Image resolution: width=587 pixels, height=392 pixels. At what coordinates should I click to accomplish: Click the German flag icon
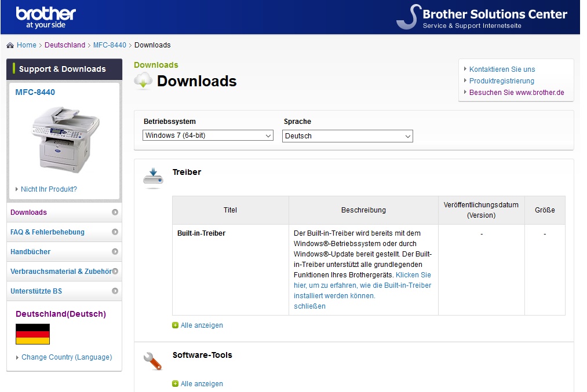tap(32, 334)
